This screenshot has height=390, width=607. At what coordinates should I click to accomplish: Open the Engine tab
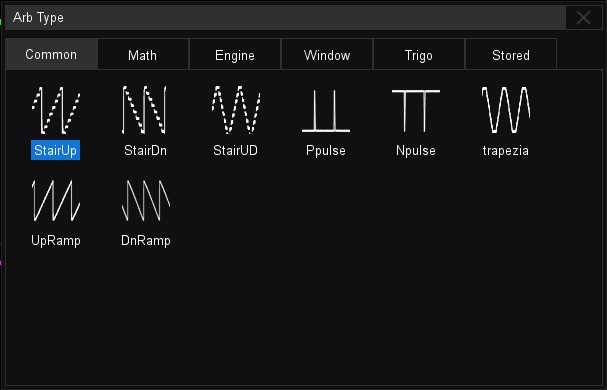point(235,55)
